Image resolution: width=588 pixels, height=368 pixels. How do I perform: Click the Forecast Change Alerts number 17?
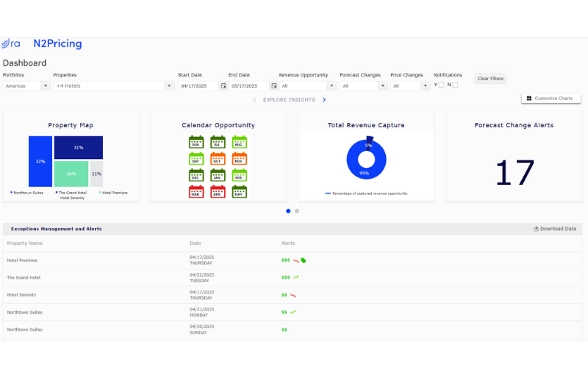tap(514, 172)
